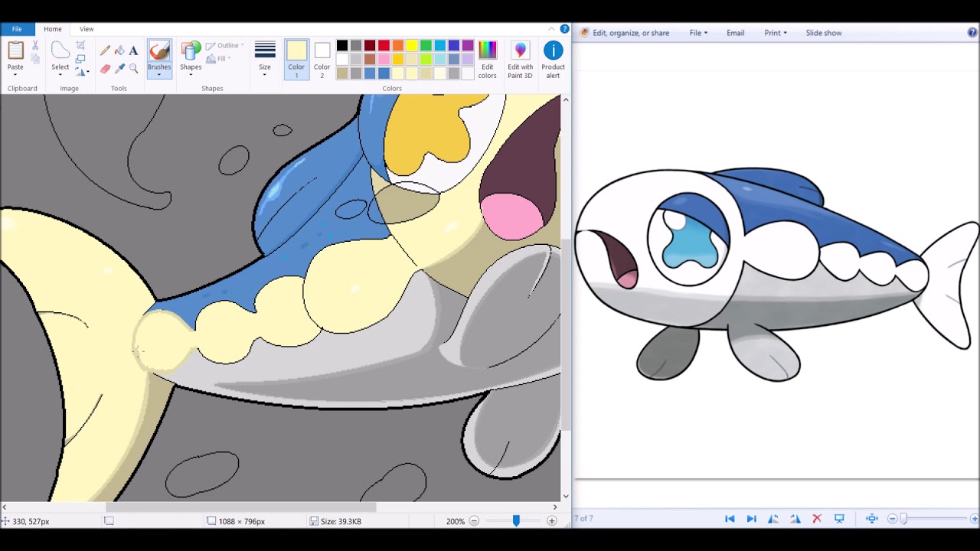Rotate image clockwise in photo viewer
Image resolution: width=980 pixels, height=551 pixels.
point(795,519)
